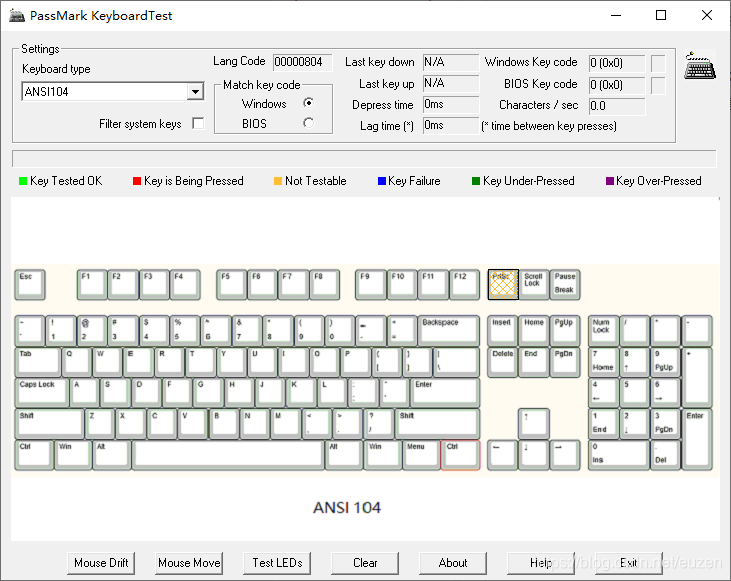Click the blue Key Failure swatch
The height and width of the screenshot is (581, 731).
tap(382, 181)
